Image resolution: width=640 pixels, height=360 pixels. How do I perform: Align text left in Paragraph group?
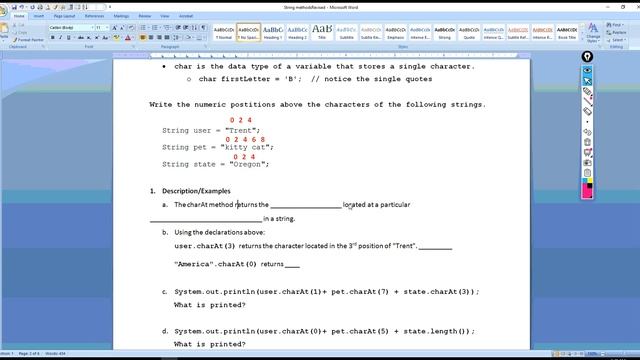pyautogui.click(x=142, y=38)
